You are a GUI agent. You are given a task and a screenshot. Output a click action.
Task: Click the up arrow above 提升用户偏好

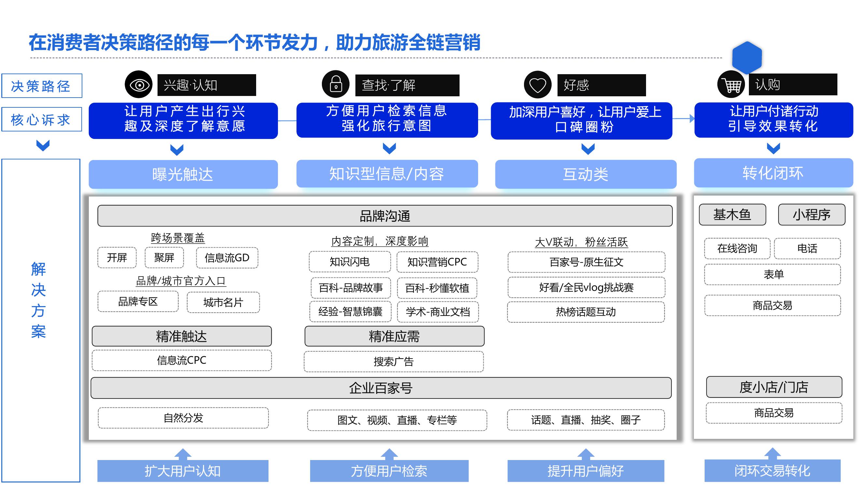586,454
